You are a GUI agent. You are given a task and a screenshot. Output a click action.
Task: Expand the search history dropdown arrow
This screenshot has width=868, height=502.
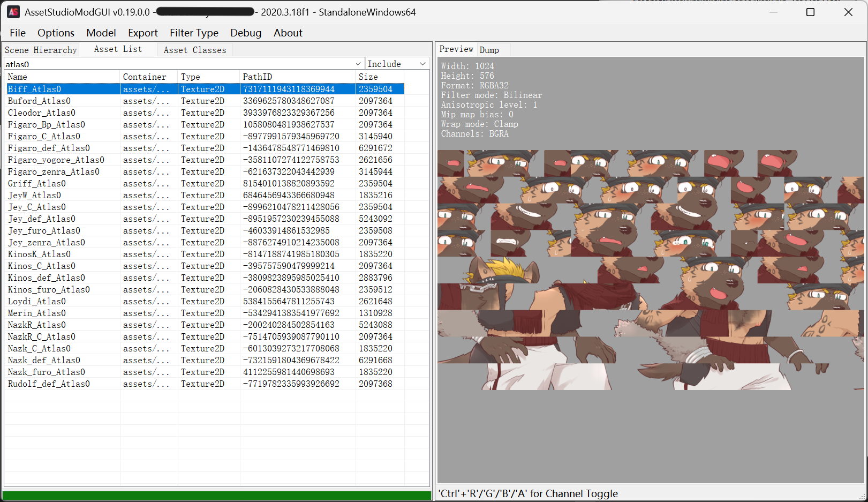(358, 64)
